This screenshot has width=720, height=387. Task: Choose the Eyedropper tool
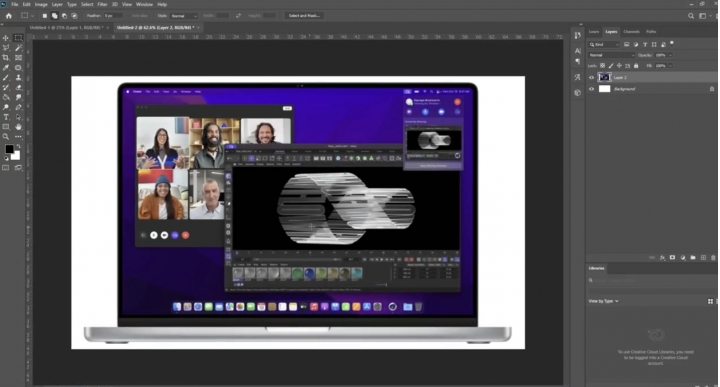(6, 67)
